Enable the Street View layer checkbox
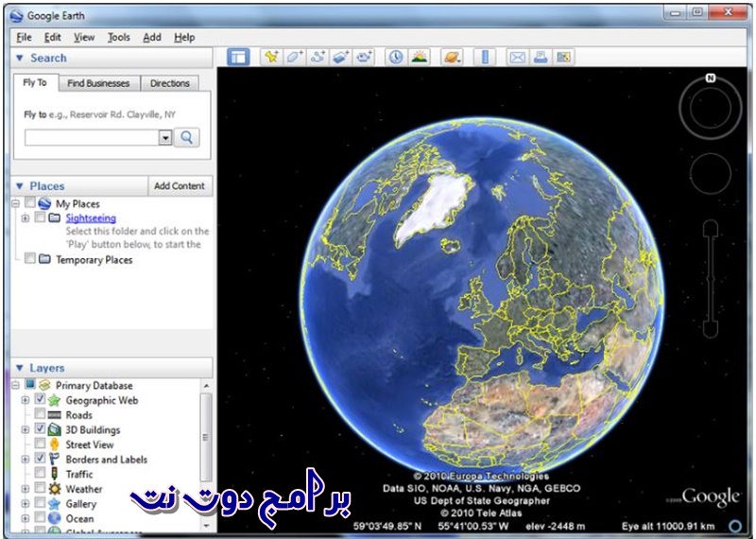756x539 pixels. pos(40,443)
